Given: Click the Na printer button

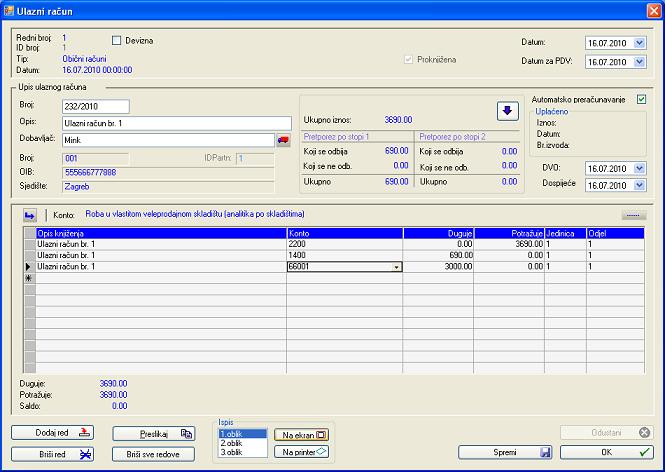Looking at the screenshot, I should [x=302, y=452].
